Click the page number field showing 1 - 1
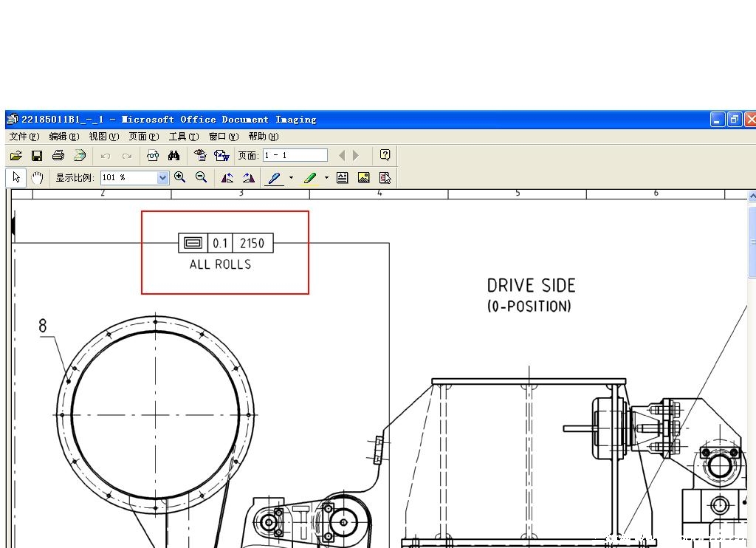The image size is (756, 548). (295, 155)
